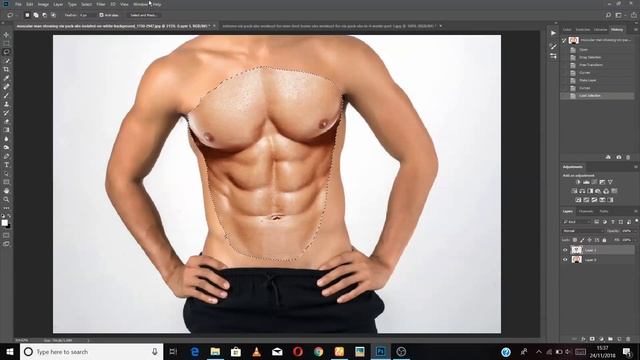Create a new layer via Layers panel icon
This screenshot has width=640, height=360.
pos(619,339)
